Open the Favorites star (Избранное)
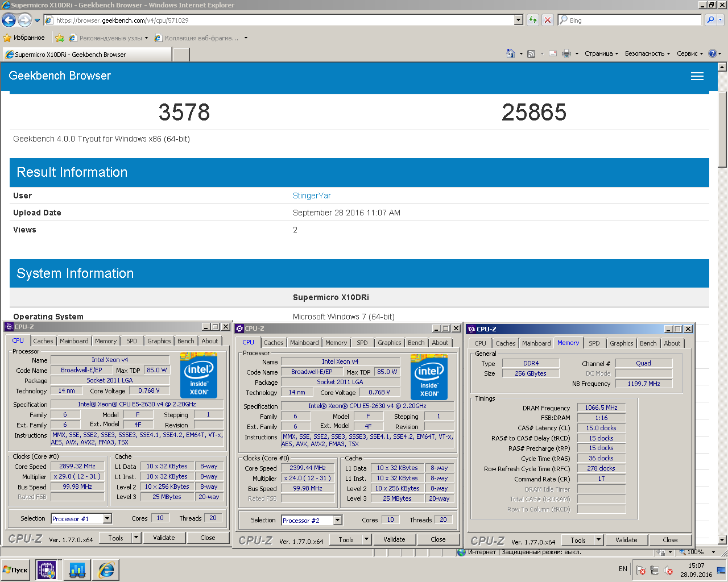The height and width of the screenshot is (582, 728). click(24, 38)
